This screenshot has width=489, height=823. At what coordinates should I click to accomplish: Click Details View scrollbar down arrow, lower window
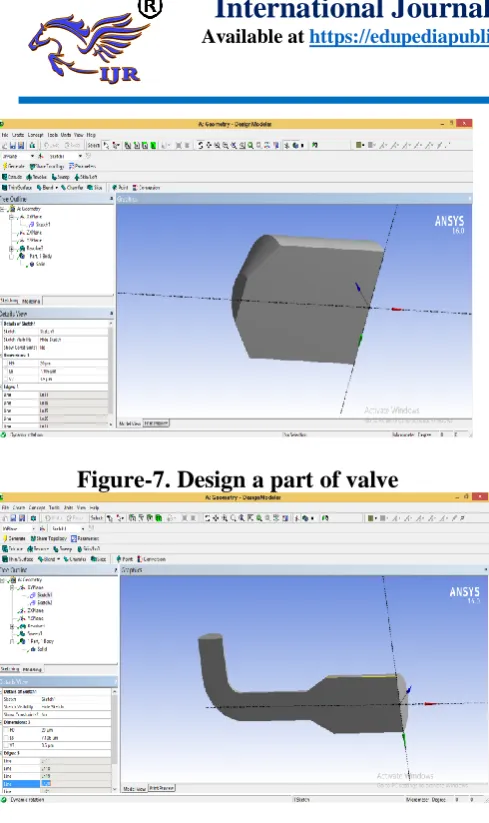tap(115, 789)
